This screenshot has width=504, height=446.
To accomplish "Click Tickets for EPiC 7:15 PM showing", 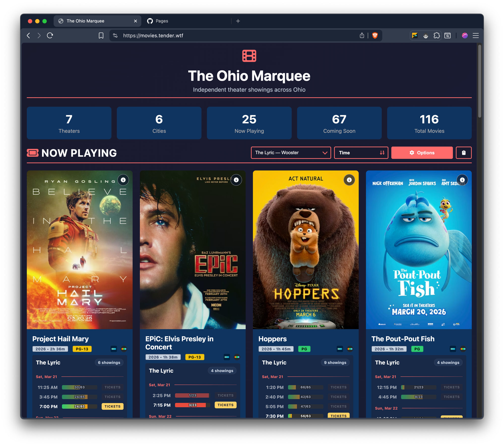I will pos(225,405).
